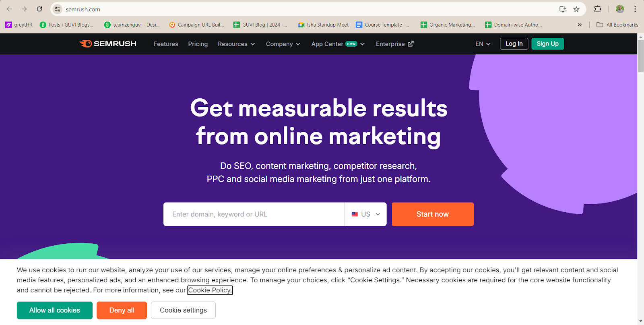Open the Cookie Policy link
Screen dimensions: 644x325
[210, 290]
